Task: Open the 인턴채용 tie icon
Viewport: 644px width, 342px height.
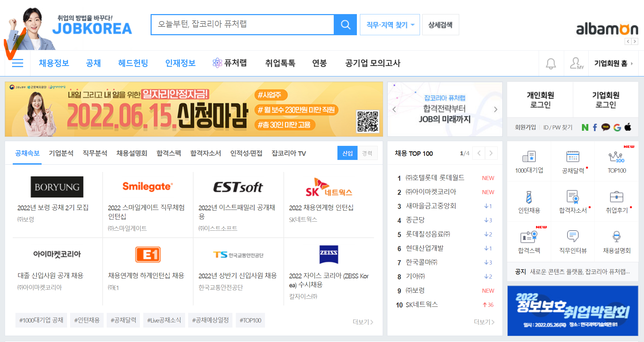Action: point(529,197)
